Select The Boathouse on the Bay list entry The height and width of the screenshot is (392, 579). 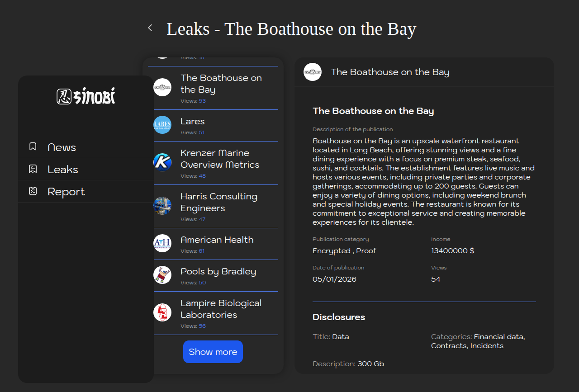click(x=221, y=84)
